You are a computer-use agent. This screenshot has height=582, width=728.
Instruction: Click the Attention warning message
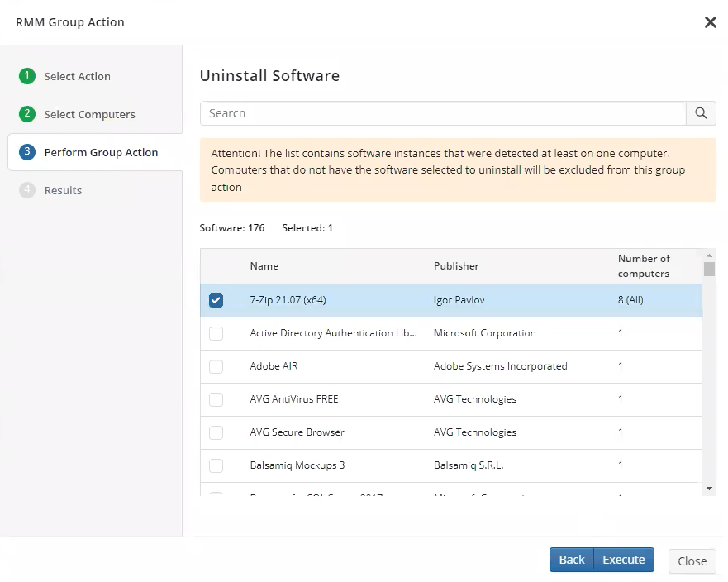coord(458,170)
